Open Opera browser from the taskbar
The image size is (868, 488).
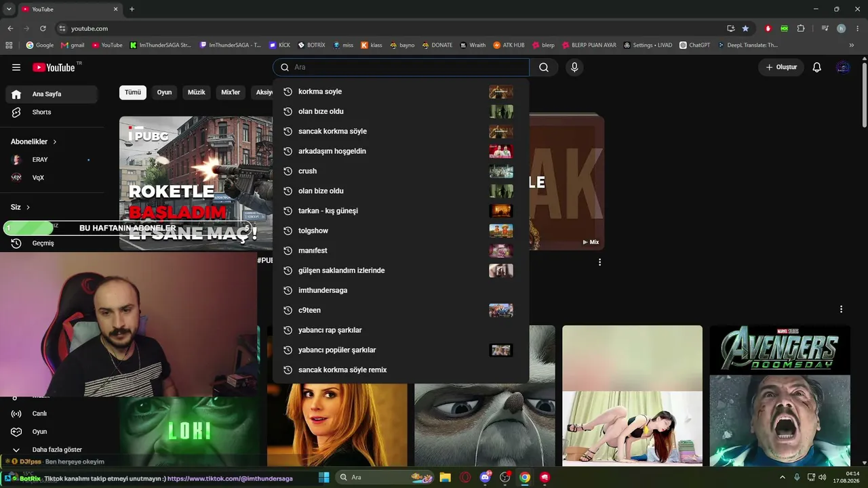[465, 477]
